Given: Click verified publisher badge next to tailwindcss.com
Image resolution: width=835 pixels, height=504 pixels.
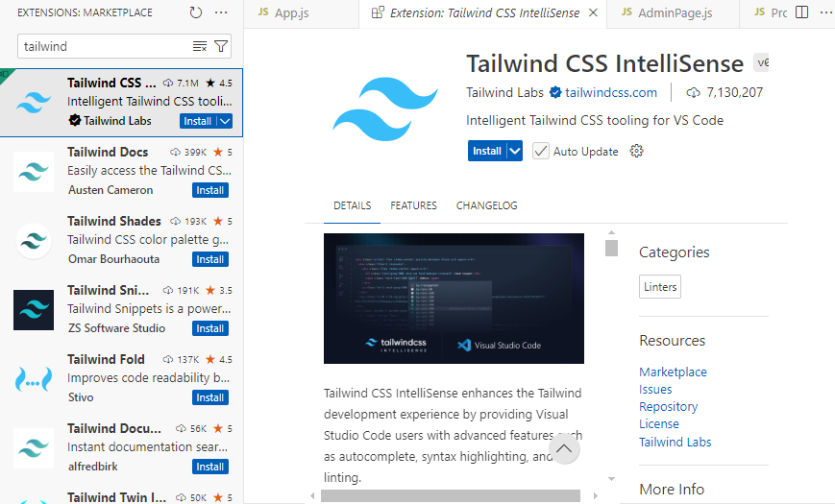Looking at the screenshot, I should 555,92.
